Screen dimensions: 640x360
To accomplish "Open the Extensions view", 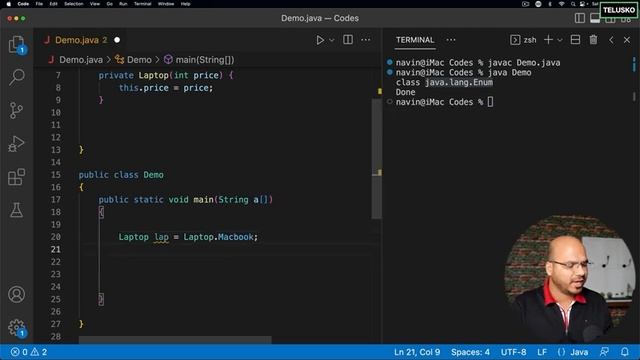I will pyautogui.click(x=16, y=177).
